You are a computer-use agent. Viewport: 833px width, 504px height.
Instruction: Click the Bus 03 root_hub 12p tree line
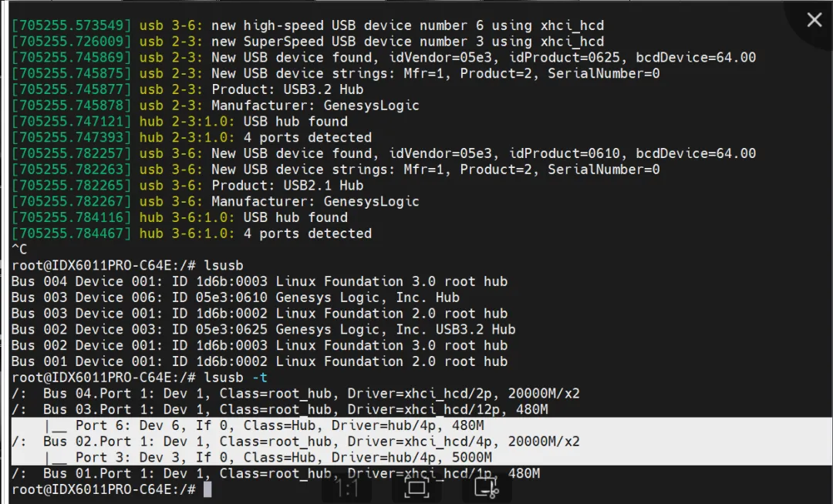pos(280,409)
